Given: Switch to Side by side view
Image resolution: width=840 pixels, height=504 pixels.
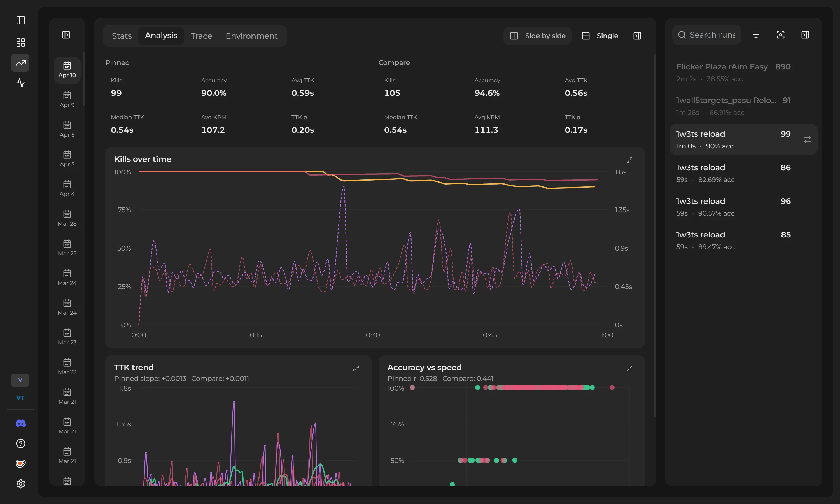Looking at the screenshot, I should point(538,36).
